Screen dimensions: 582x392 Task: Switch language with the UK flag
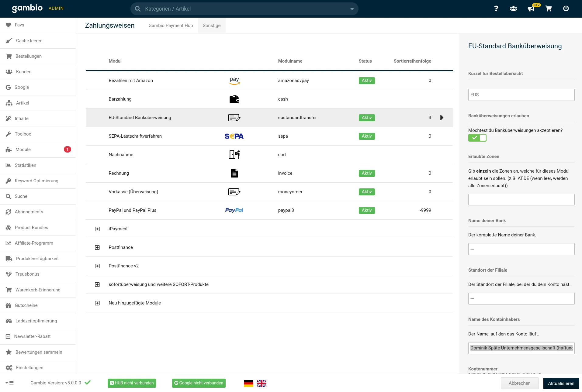(262, 383)
